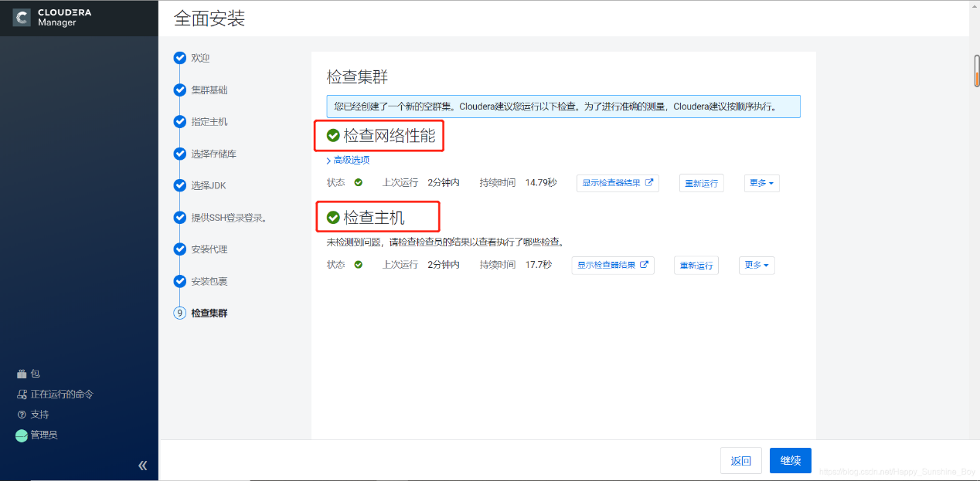Rerun the network check via 重新运行
This screenshot has width=980, height=481.
[701, 183]
